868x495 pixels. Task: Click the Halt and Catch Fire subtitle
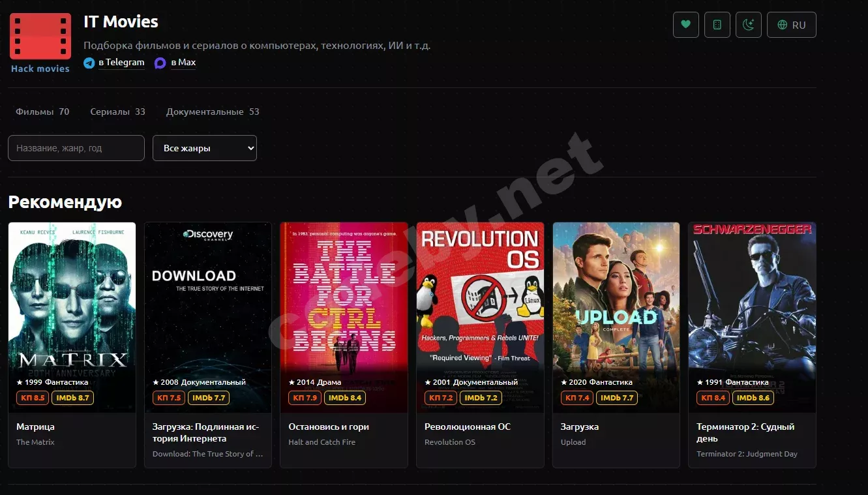[322, 442]
